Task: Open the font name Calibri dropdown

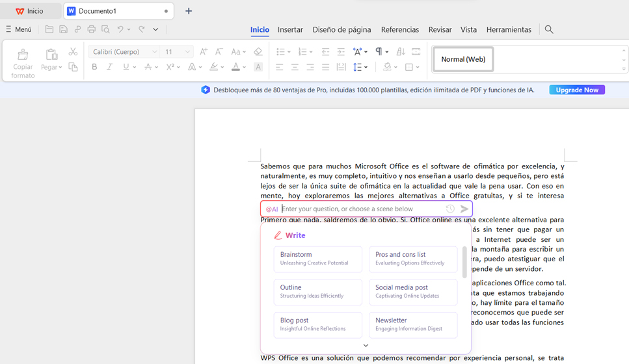Action: [154, 52]
